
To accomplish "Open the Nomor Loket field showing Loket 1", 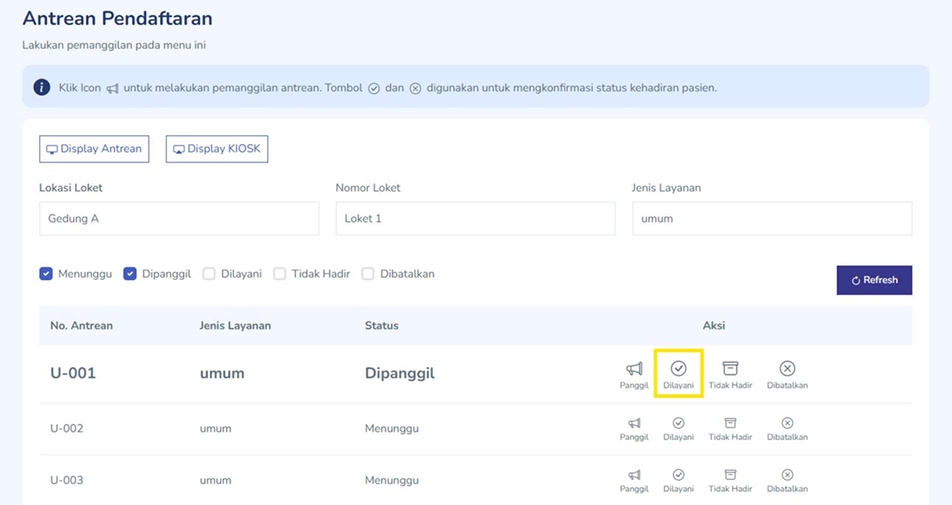I will (475, 219).
